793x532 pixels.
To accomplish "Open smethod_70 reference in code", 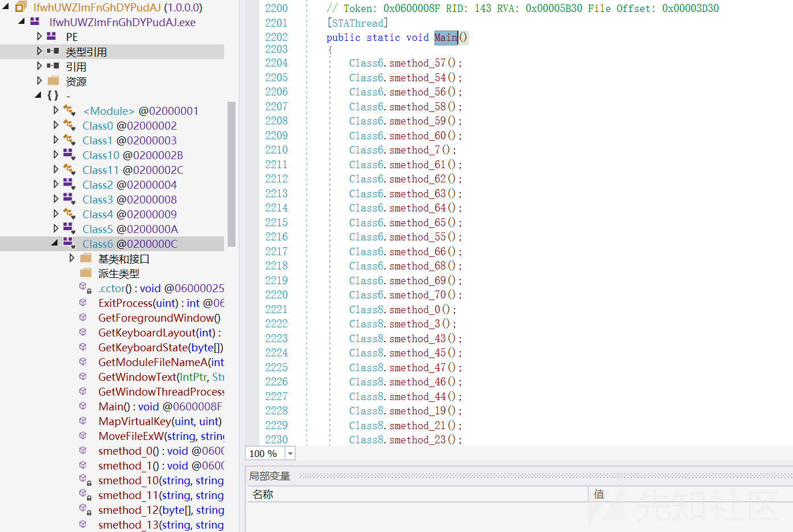I will point(418,295).
